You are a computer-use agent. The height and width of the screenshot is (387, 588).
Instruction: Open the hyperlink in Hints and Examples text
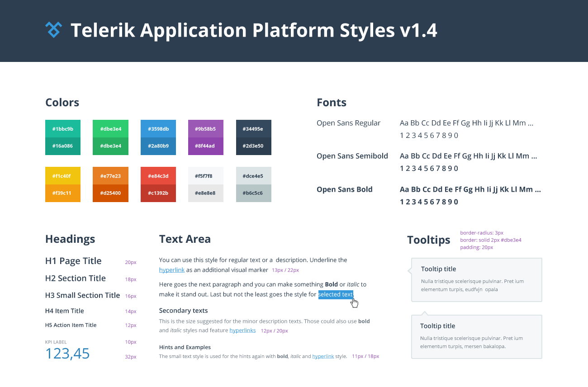point(323,356)
